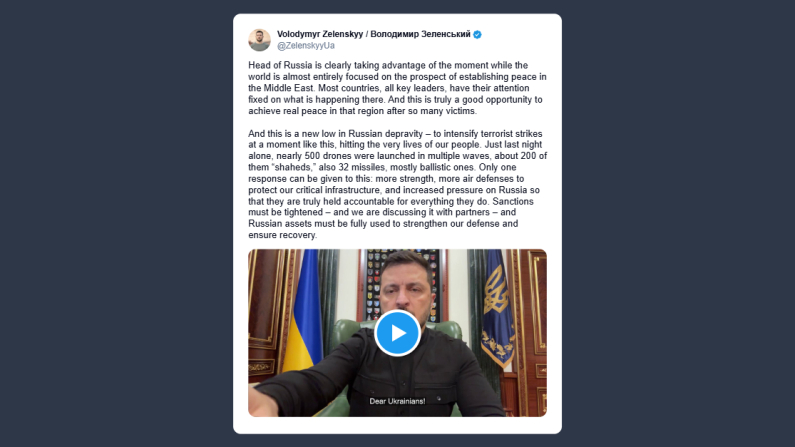The height and width of the screenshot is (447, 795).
Task: Click the Cyrillic name Володимир Зеленський
Action: click(x=420, y=34)
